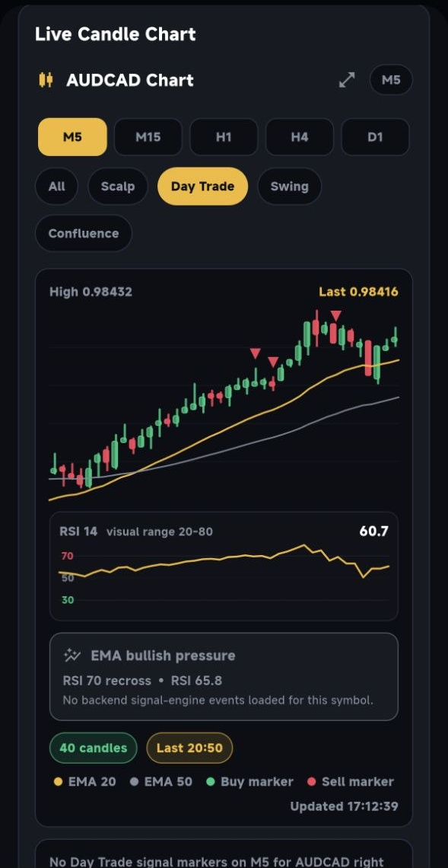448x868 pixels.
Task: Click the Live Candle Chart heading
Action: [x=115, y=34]
